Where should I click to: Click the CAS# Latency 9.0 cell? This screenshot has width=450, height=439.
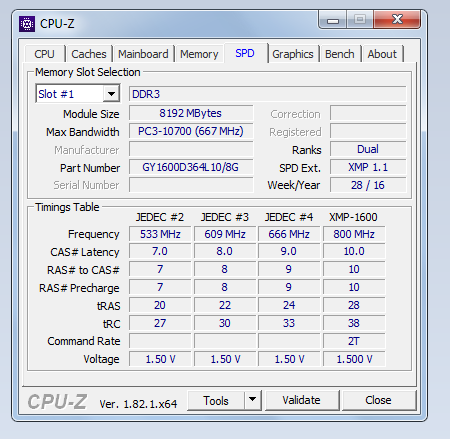coord(289,251)
